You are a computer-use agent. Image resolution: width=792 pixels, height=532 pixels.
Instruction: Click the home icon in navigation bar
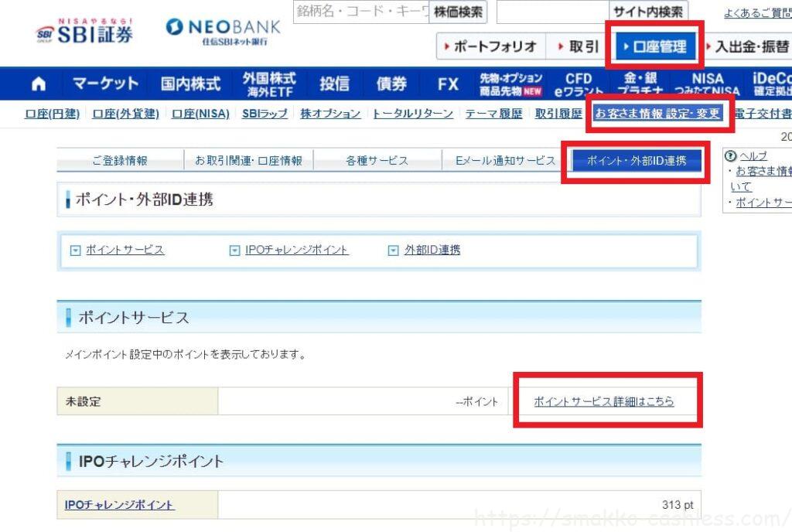38,84
